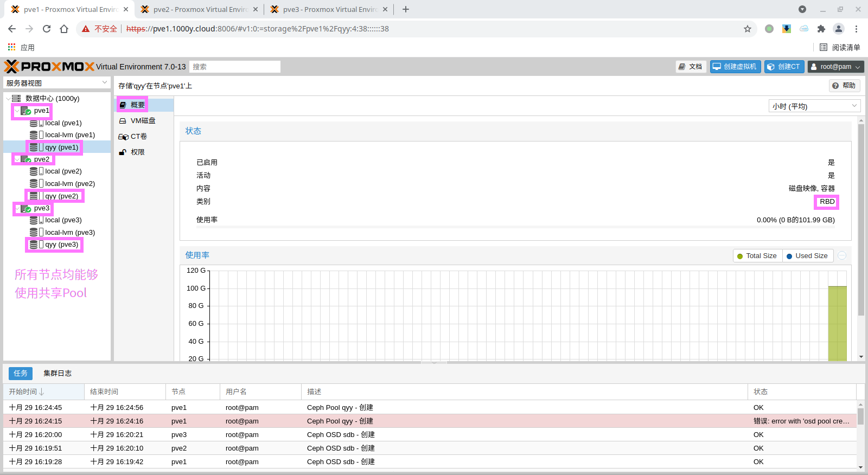This screenshot has height=475, width=868.
Task: Click the 创建虚拟机 button
Action: pos(735,67)
